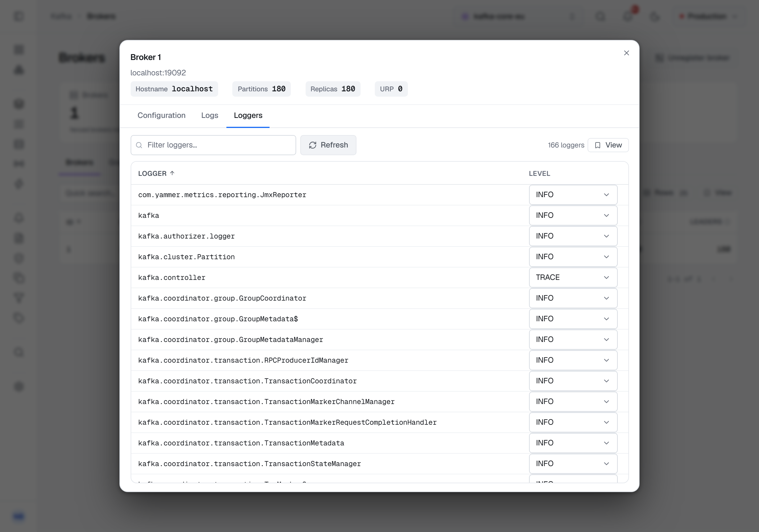759x532 pixels.
Task: Focus the Filter loggers search field
Action: 213,145
